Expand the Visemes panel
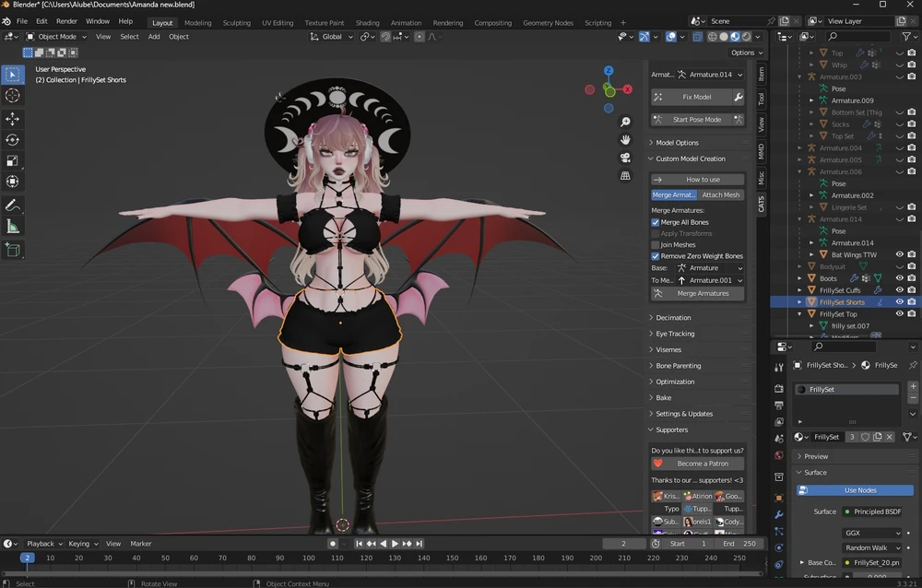This screenshot has width=922, height=588. [x=668, y=349]
